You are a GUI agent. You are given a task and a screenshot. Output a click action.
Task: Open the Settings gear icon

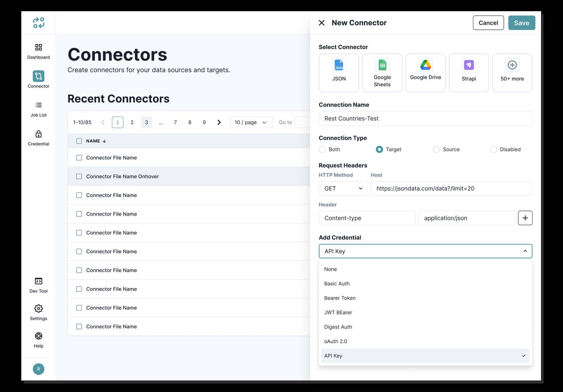pyautogui.click(x=39, y=309)
